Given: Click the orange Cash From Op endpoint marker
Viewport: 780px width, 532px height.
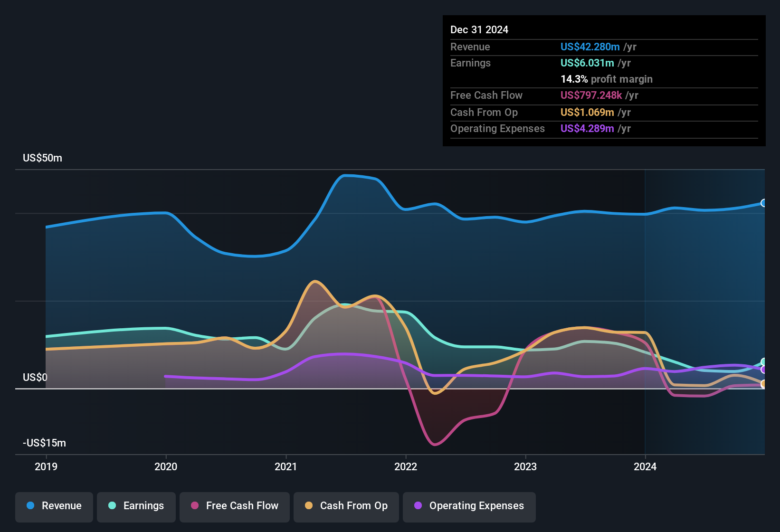Looking at the screenshot, I should tap(764, 384).
